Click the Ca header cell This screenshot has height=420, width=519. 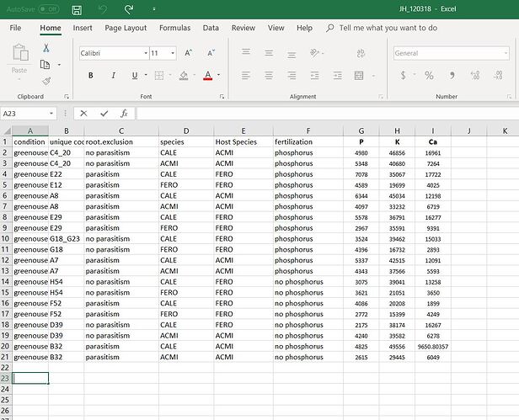pyautogui.click(x=433, y=142)
